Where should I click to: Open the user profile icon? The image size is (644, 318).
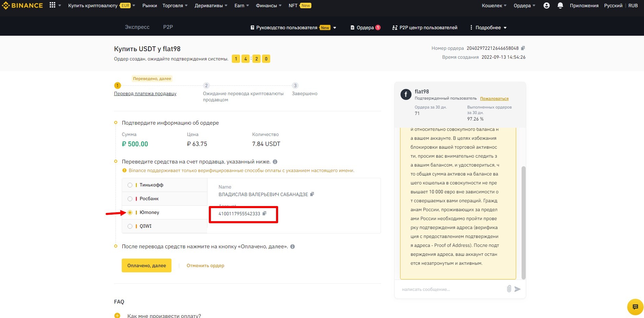click(x=547, y=5)
